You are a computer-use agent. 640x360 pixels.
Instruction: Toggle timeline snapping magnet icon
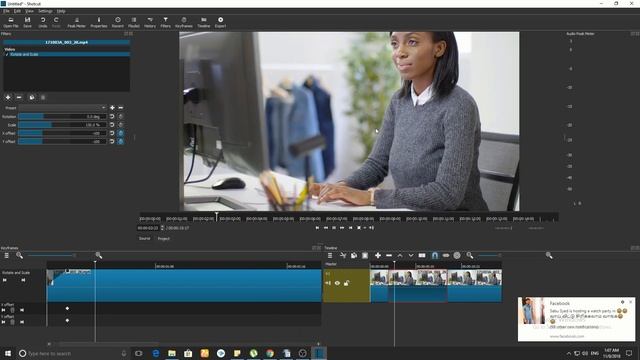(x=435, y=256)
